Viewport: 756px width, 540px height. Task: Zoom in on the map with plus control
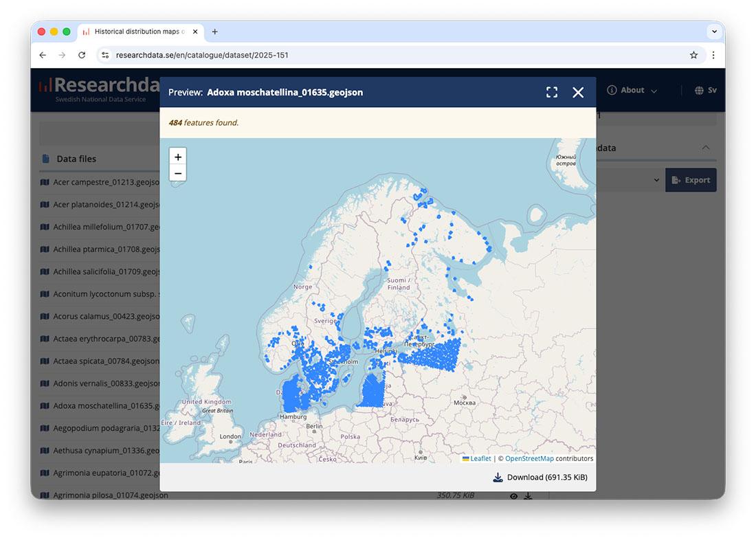(x=178, y=157)
